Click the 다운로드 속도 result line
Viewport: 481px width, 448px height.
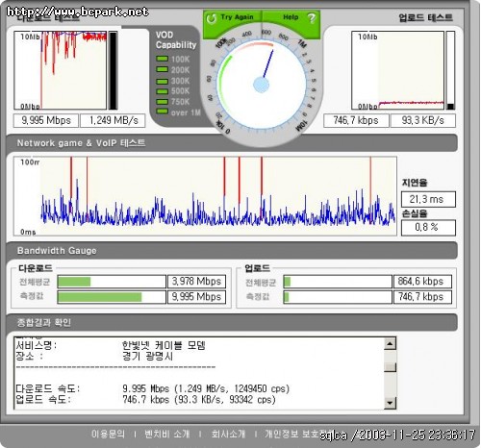coord(153,388)
